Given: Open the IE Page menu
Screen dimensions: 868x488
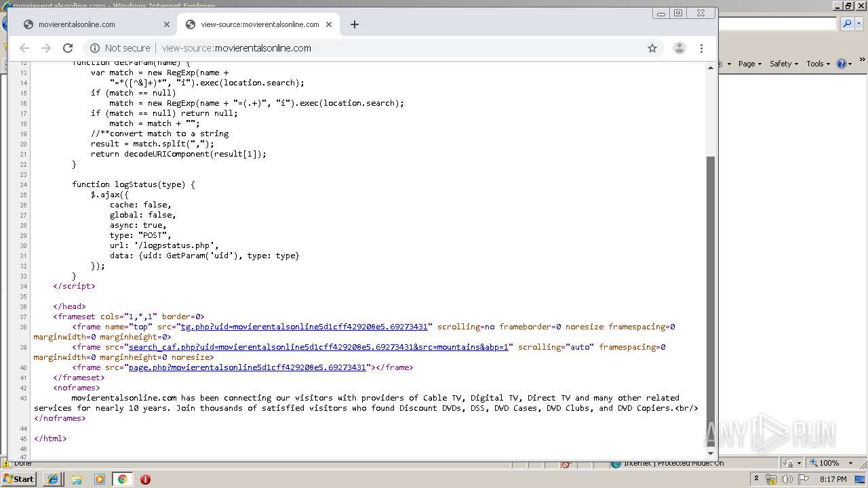Looking at the screenshot, I should tap(749, 64).
